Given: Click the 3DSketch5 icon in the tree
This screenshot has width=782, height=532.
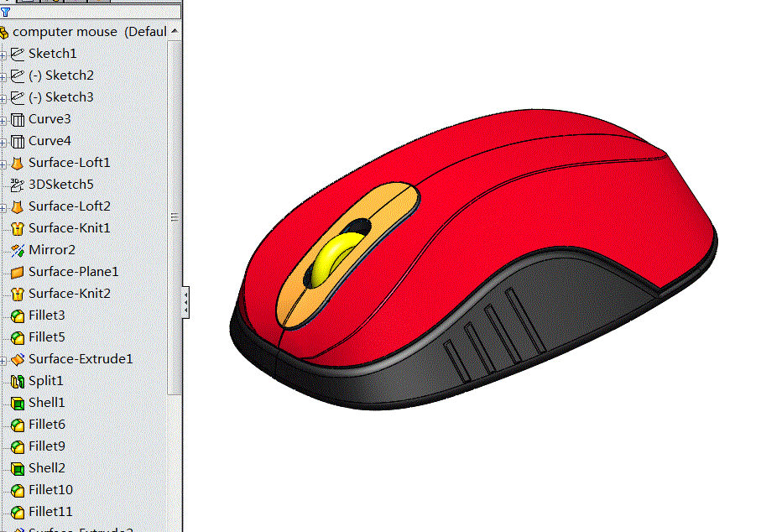Looking at the screenshot, I should point(18,184).
